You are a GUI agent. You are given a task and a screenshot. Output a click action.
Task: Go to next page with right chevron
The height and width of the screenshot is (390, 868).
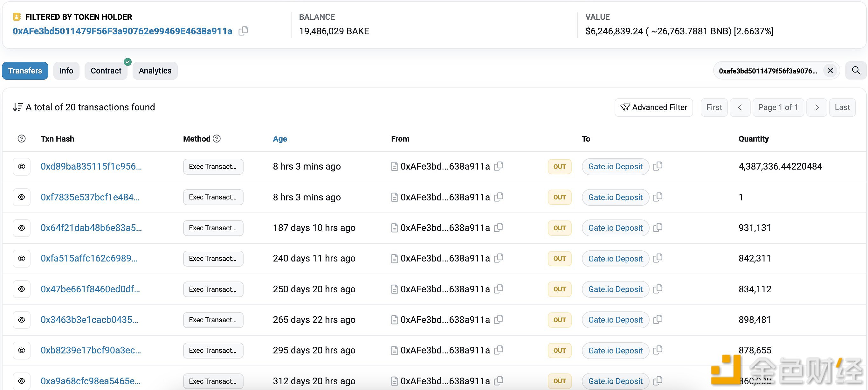tap(816, 107)
